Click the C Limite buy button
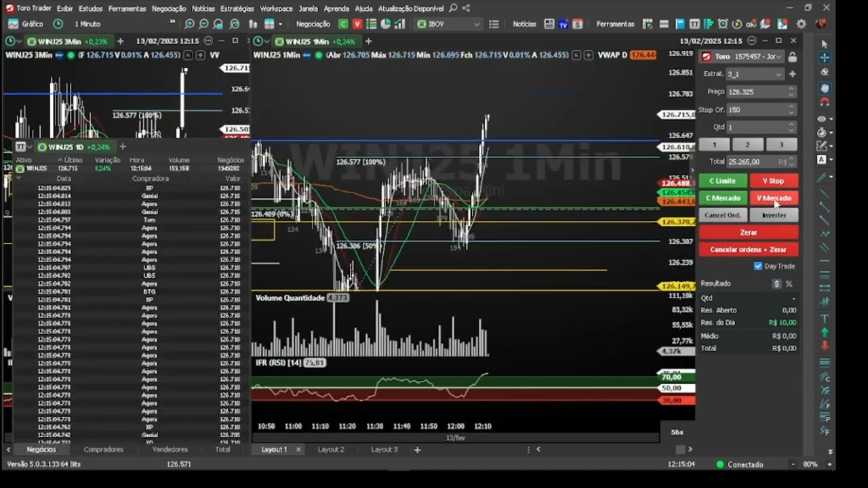 (723, 181)
